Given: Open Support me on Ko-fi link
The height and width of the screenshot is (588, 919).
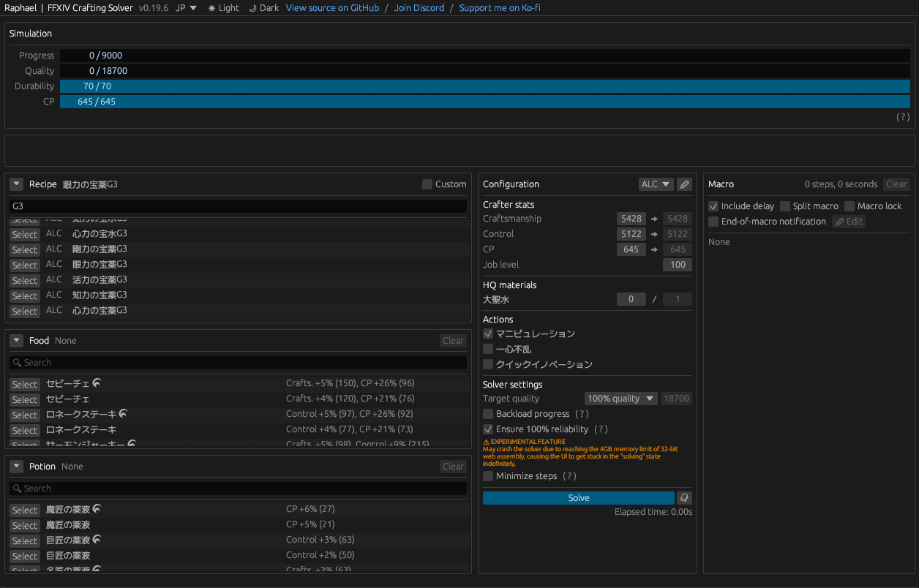Looking at the screenshot, I should pyautogui.click(x=500, y=8).
